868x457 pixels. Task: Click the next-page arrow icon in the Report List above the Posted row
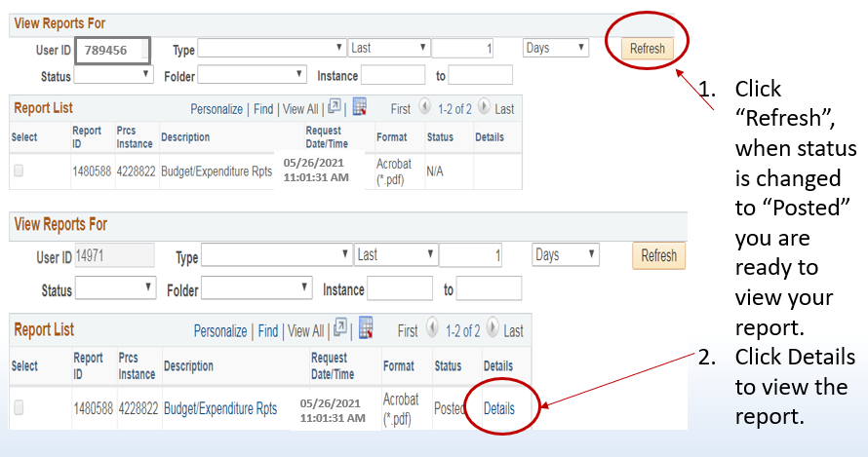(493, 327)
